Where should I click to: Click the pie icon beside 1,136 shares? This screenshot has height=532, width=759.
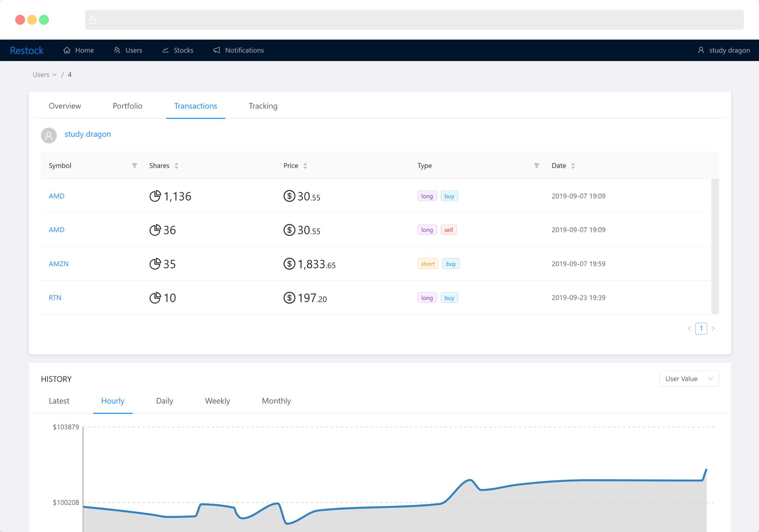pos(155,196)
